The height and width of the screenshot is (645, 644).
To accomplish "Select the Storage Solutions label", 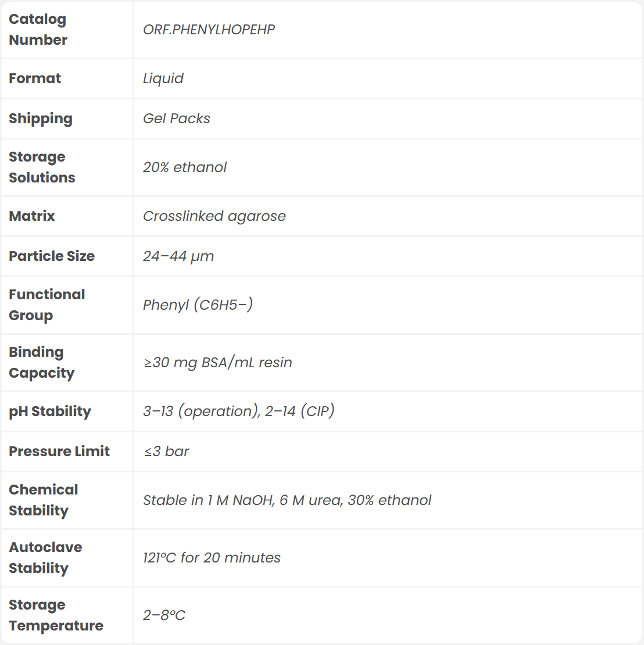I will tap(42, 167).
